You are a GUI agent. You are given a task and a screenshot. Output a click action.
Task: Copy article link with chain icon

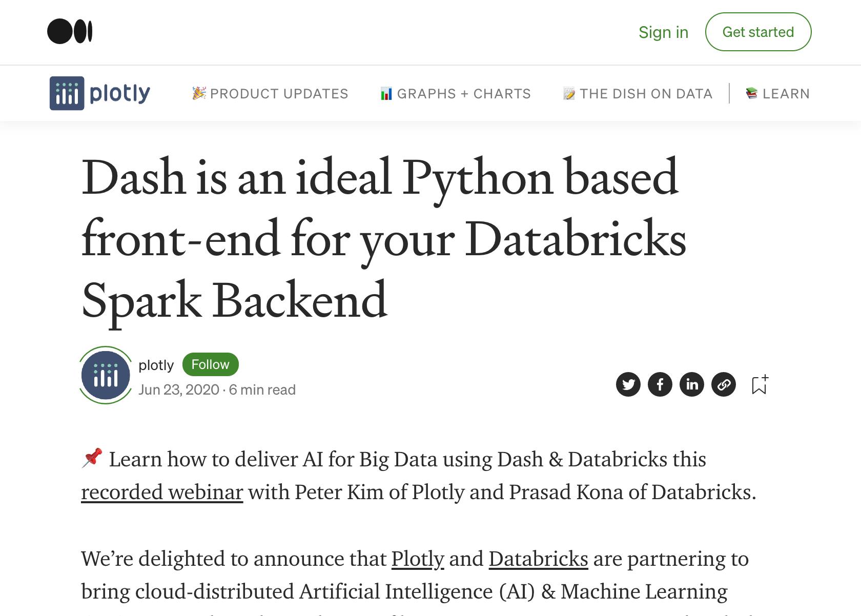(x=724, y=384)
